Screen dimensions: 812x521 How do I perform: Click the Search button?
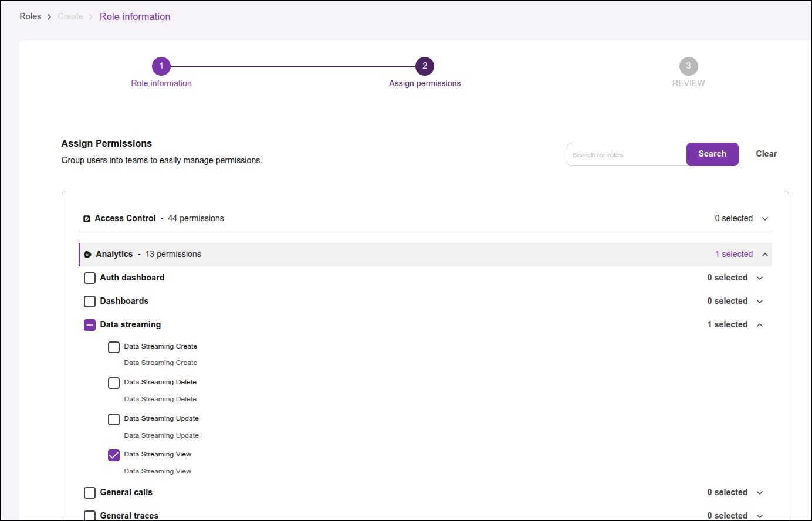pyautogui.click(x=712, y=154)
